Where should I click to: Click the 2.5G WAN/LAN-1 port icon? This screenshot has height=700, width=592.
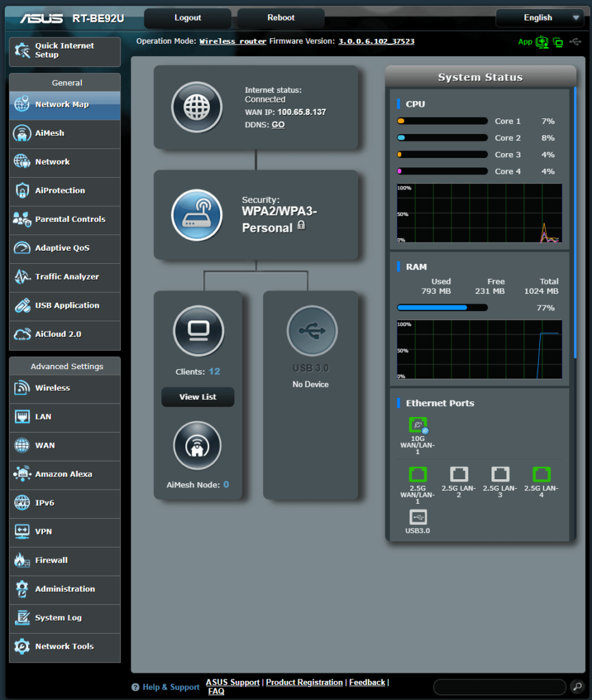click(418, 474)
